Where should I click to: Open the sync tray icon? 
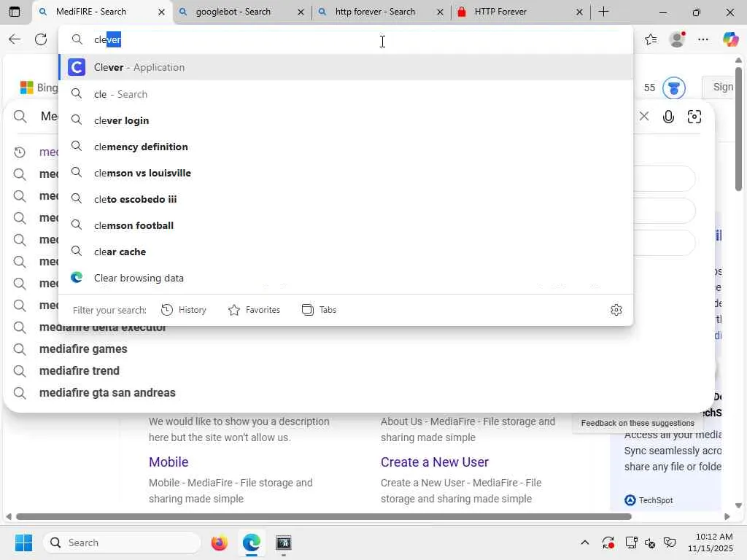coord(608,542)
